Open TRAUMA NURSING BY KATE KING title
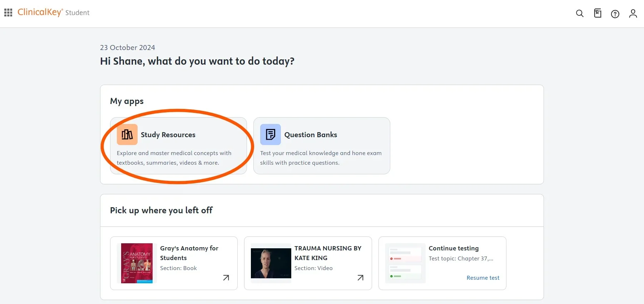 (x=328, y=253)
